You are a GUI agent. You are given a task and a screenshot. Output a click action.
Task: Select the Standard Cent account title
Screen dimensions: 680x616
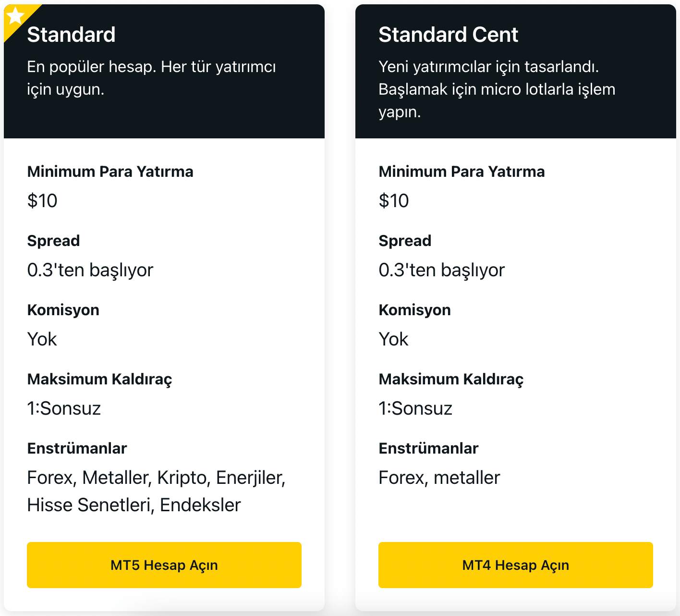coord(448,35)
